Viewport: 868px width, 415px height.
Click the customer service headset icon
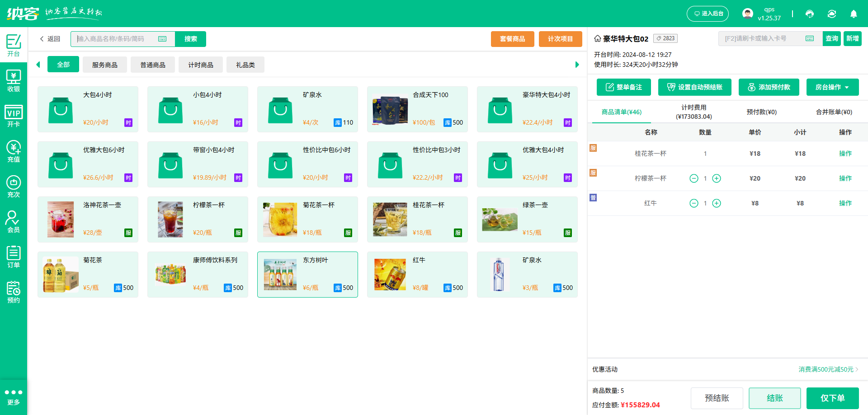coord(810,14)
